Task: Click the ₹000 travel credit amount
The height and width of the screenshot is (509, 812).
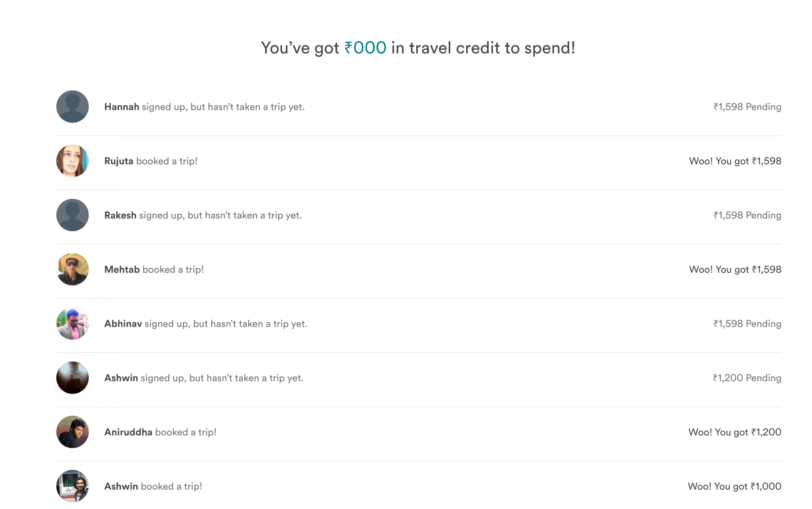Action: pyautogui.click(x=365, y=48)
